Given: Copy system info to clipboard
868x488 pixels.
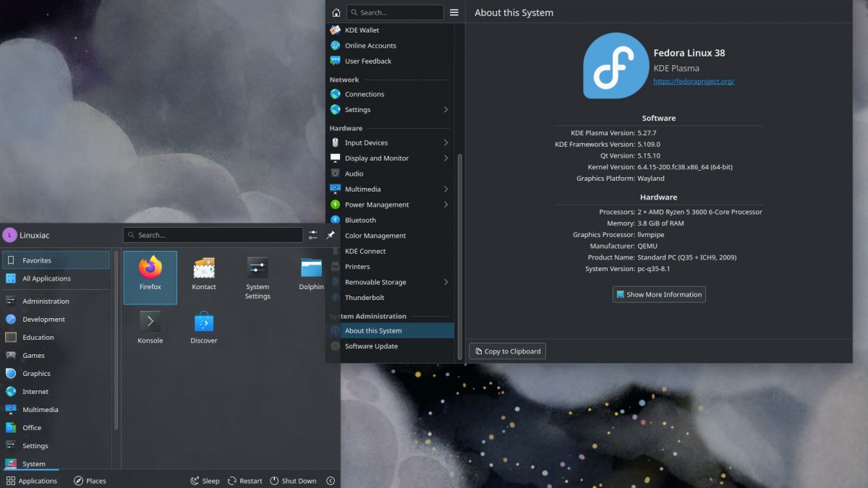Looking at the screenshot, I should coord(507,351).
